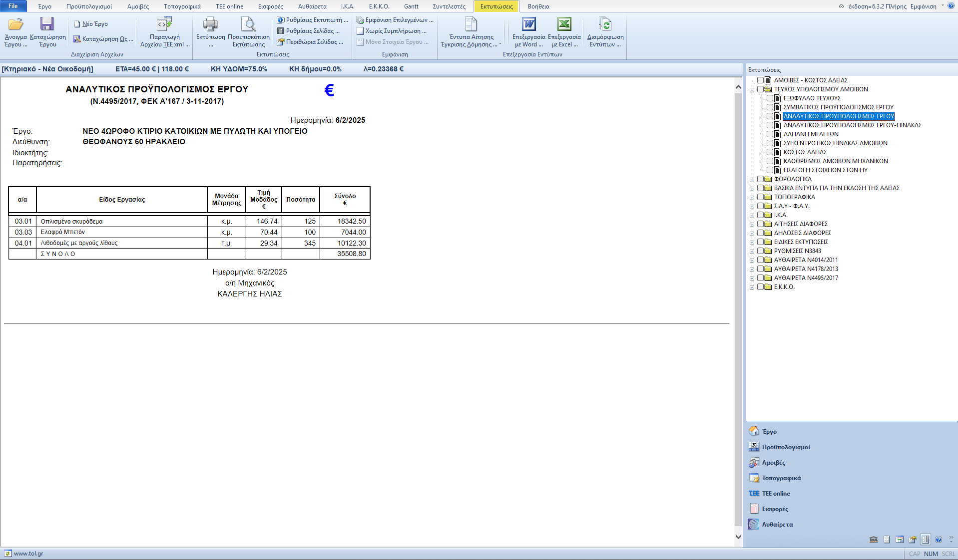Click Παραγωγή Αρχείου ΤΕΕ xml icon
Image resolution: width=958 pixels, height=560 pixels.
coord(164,24)
